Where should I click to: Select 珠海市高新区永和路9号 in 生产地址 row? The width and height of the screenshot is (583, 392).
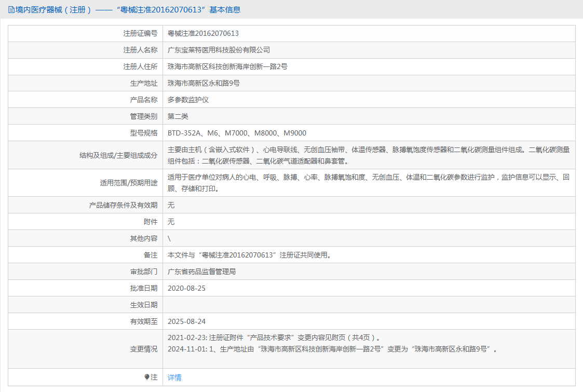point(204,83)
